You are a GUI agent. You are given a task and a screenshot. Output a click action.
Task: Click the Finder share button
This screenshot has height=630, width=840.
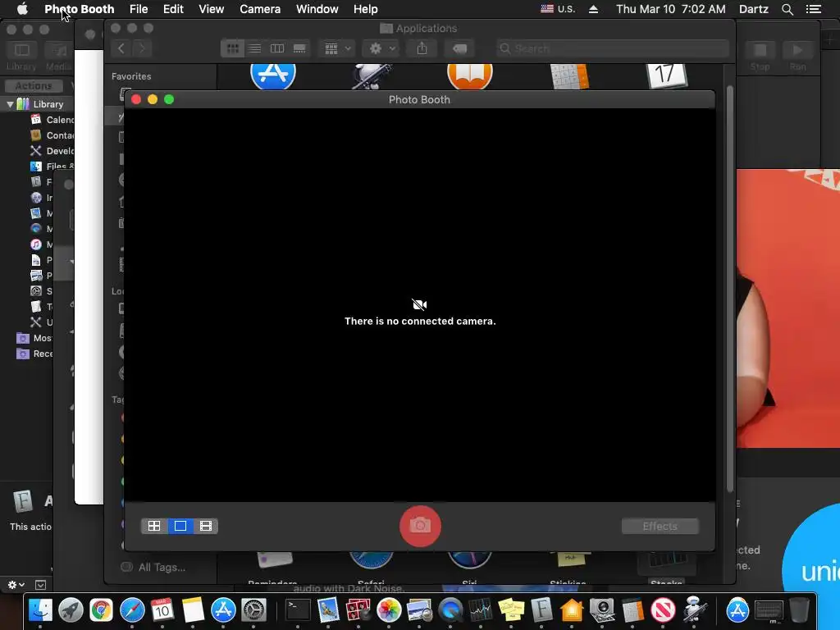coord(422,48)
